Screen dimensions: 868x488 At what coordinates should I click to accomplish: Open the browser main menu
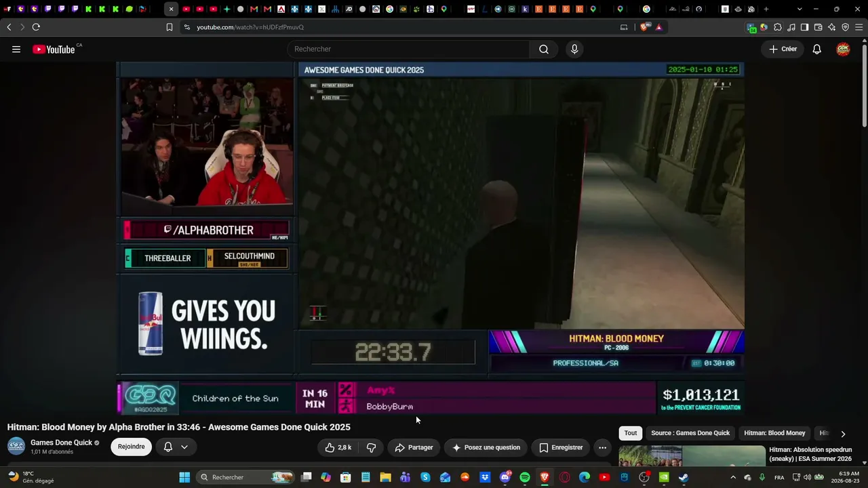pos(859,27)
